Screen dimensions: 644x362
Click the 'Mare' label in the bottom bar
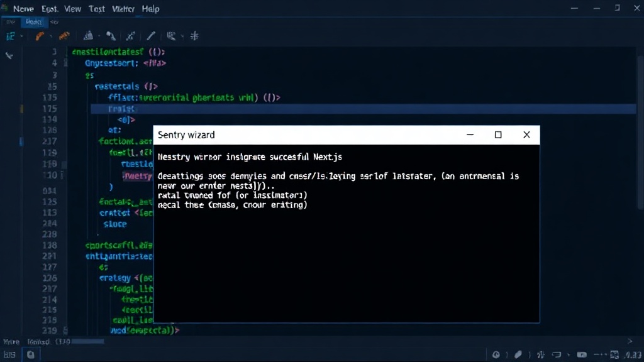pyautogui.click(x=11, y=342)
